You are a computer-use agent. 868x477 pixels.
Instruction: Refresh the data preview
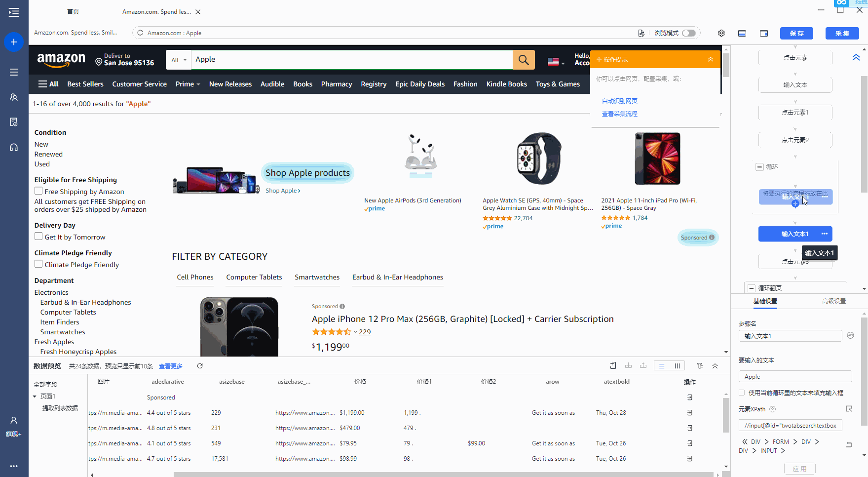[x=200, y=366]
